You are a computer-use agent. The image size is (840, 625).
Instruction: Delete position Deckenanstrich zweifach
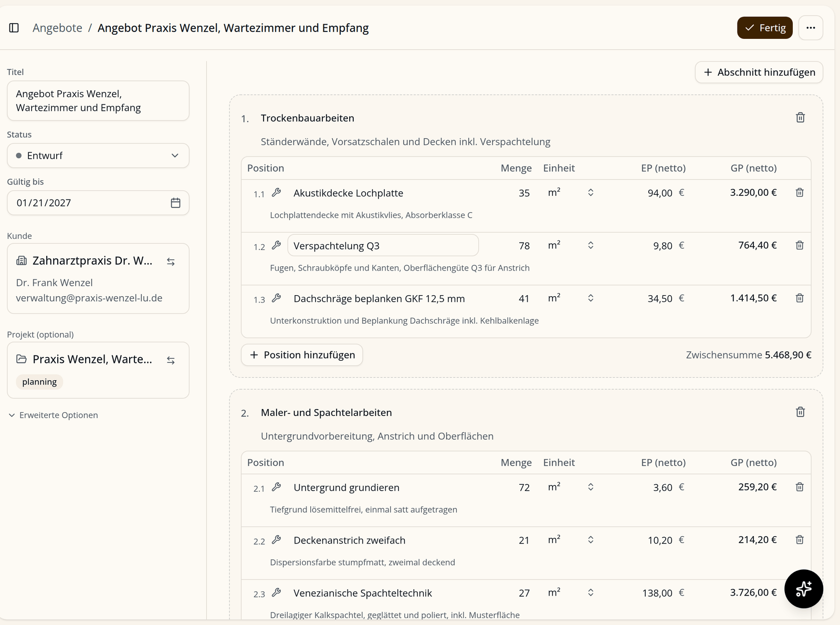pos(800,540)
